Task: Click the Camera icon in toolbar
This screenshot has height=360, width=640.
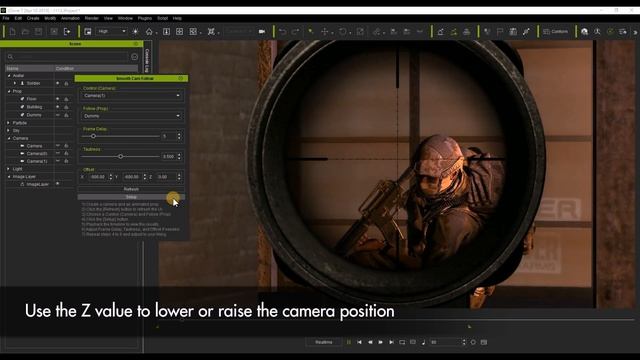Action: [x=262, y=31]
